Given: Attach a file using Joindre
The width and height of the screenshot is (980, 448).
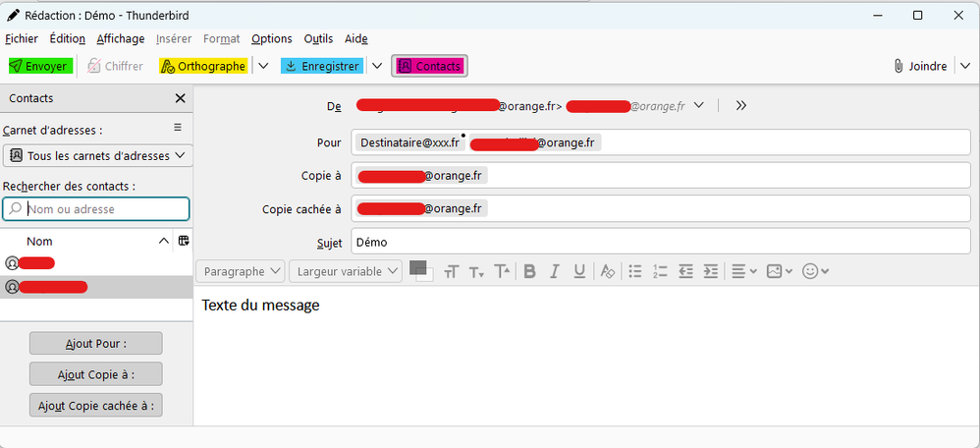Looking at the screenshot, I should click(920, 67).
